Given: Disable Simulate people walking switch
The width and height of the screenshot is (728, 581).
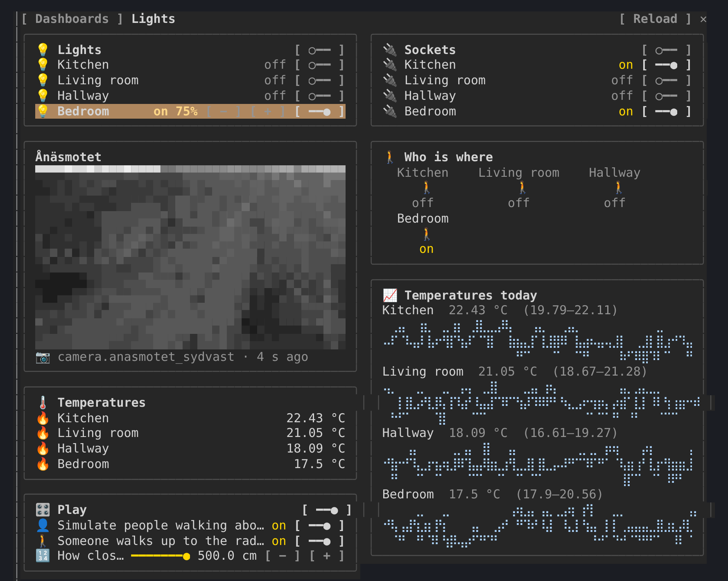Looking at the screenshot, I should click(x=319, y=525).
